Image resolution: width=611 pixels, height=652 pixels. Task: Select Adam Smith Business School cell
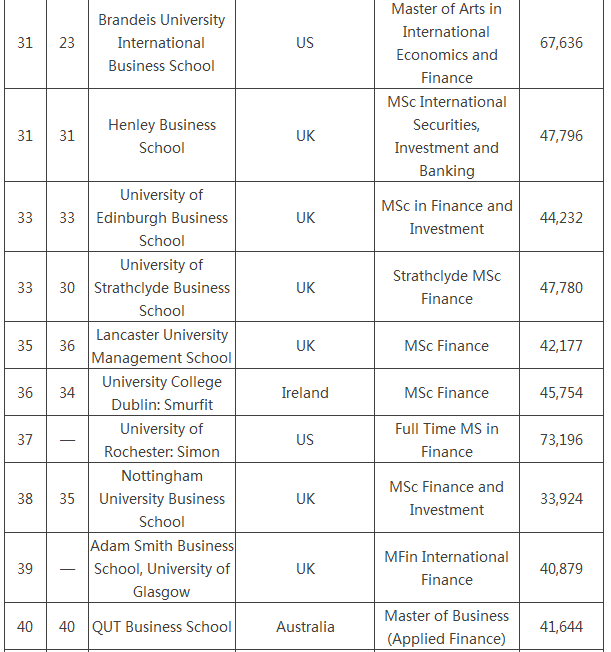[x=161, y=568]
